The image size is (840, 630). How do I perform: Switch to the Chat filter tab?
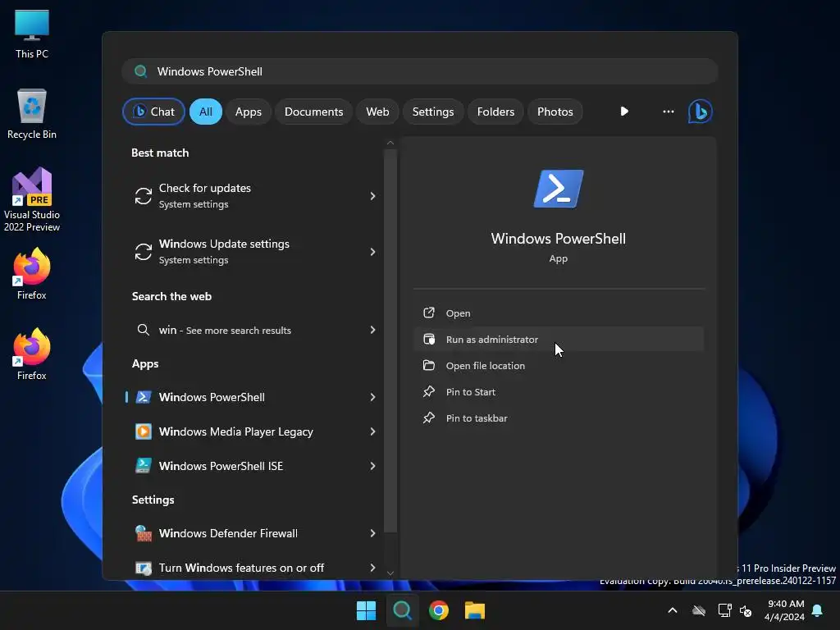click(153, 112)
